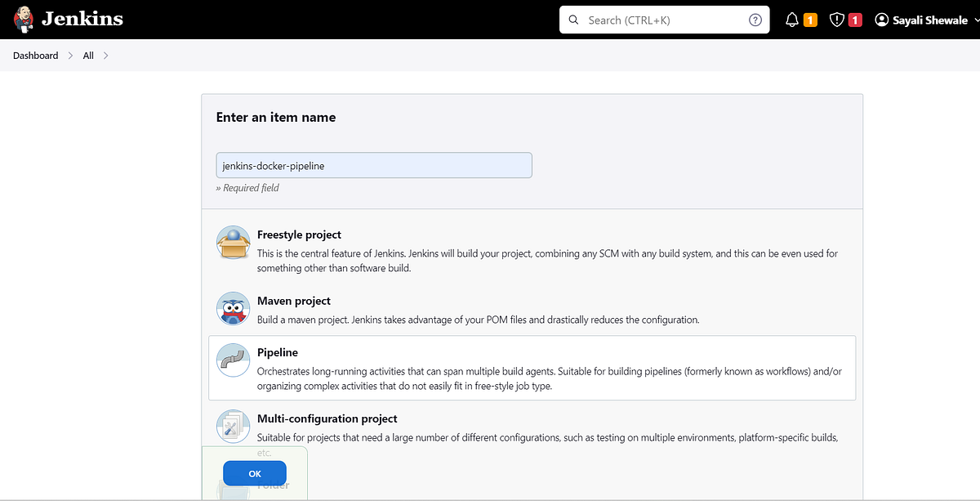Select the Multi-configuration project type
This screenshot has height=501, width=980.
[327, 418]
